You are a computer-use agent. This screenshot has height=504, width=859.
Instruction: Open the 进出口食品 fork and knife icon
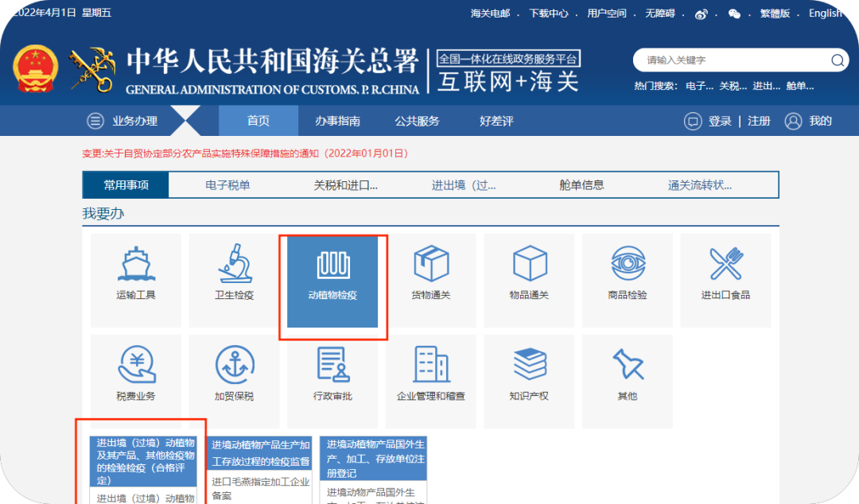[726, 263]
